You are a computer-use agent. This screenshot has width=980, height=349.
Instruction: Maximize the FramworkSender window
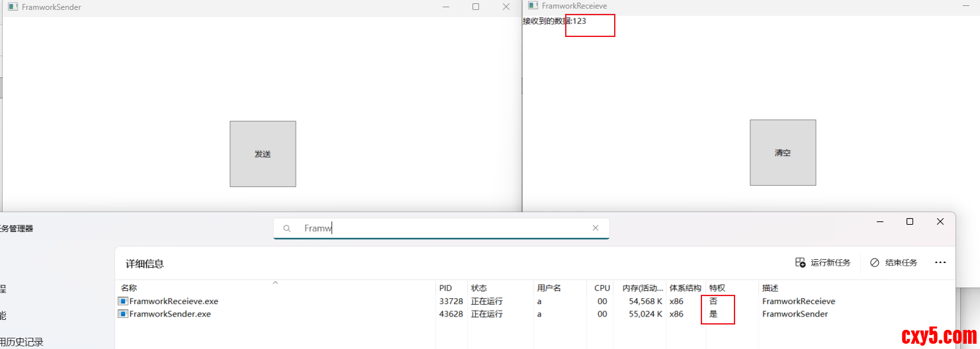(476, 7)
